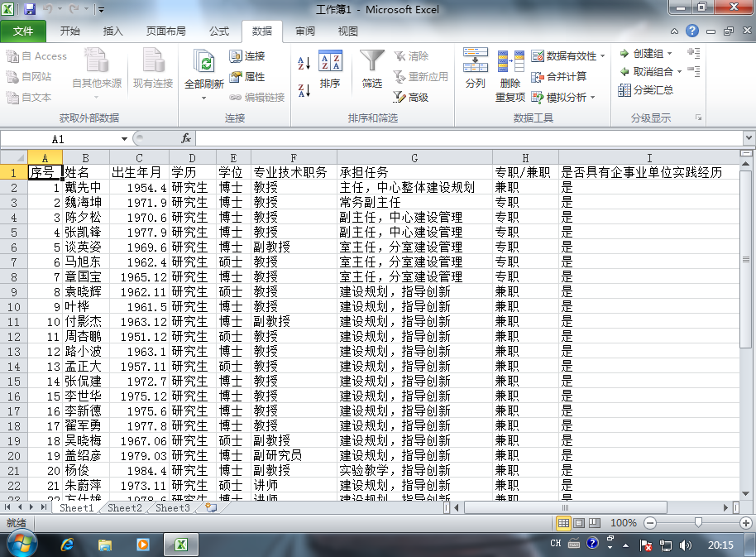Screen dimensions: 756x557
Task: Click 分类汇总 (Subtotal)
Action: coord(646,90)
